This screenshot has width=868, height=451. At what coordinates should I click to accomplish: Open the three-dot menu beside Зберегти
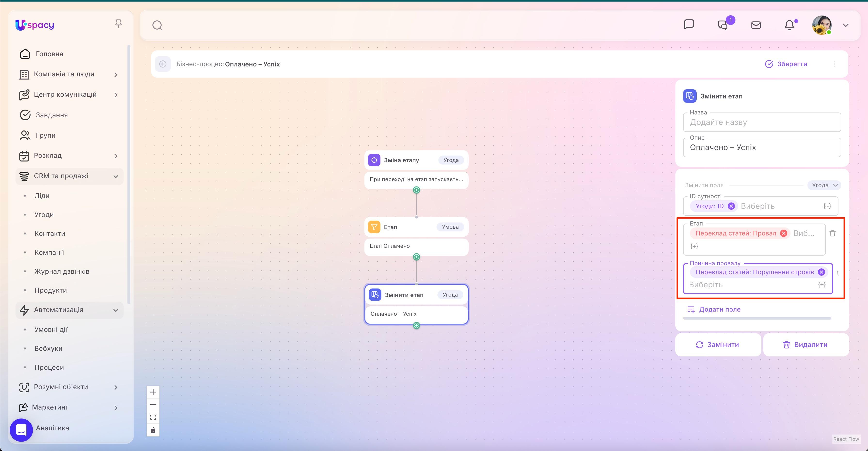(835, 64)
